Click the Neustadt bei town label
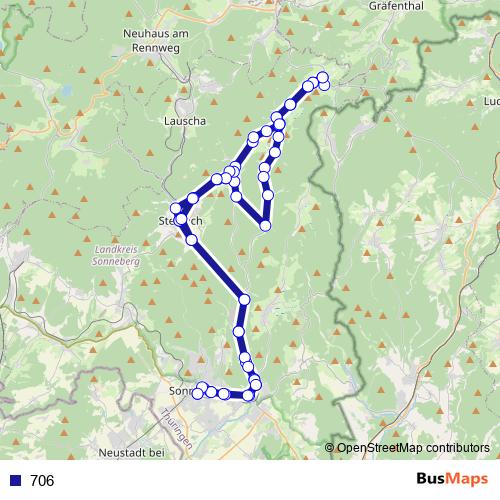This screenshot has width=500, height=500. click(132, 453)
